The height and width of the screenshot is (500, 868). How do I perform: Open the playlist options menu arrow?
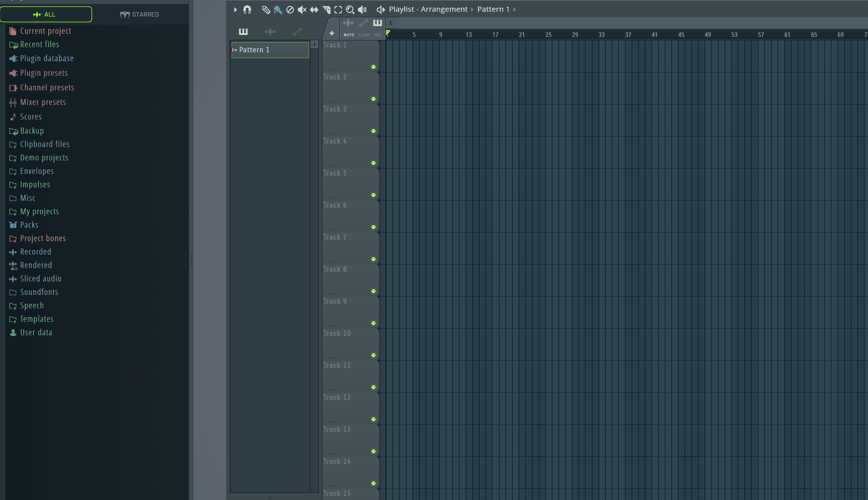(235, 10)
